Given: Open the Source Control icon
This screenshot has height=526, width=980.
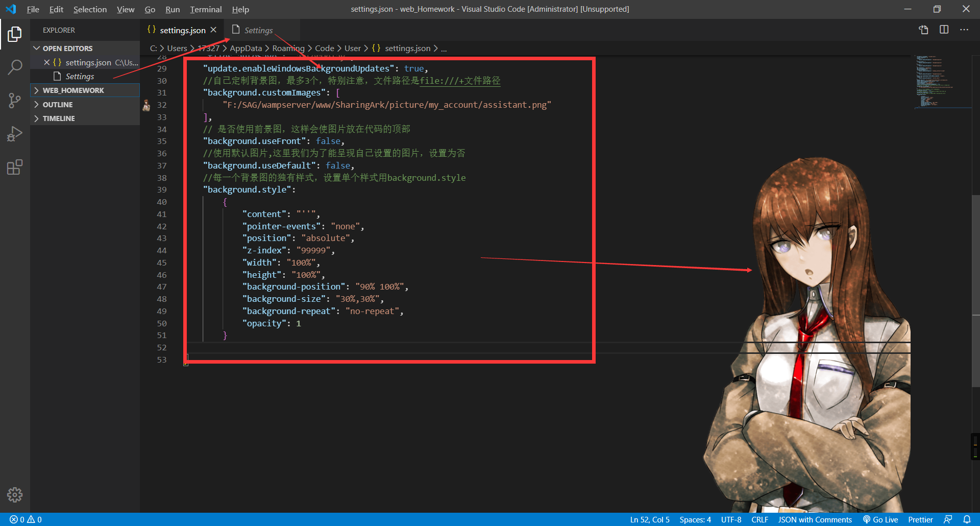Looking at the screenshot, I should point(15,100).
